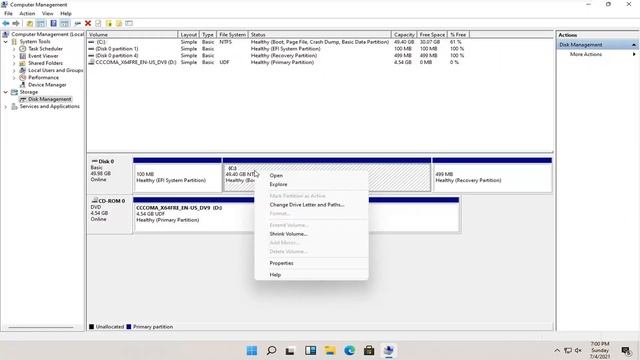Select Disk Management in the tree
The height and width of the screenshot is (360, 640).
(x=49, y=99)
